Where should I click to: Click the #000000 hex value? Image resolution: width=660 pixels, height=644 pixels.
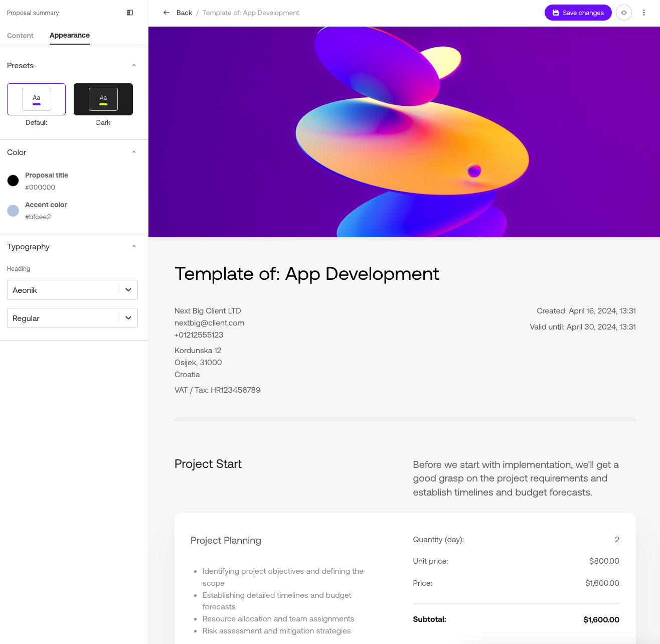[x=40, y=187]
